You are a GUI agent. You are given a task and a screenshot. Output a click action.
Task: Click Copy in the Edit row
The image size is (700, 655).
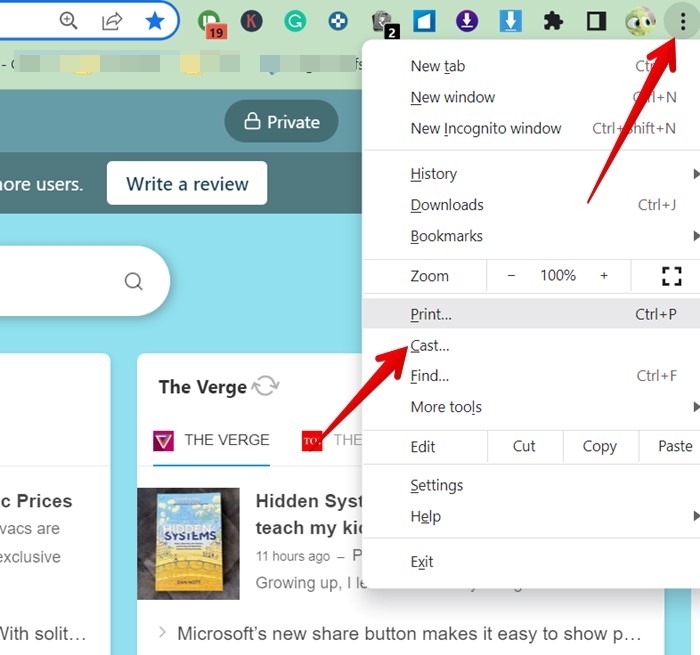point(600,446)
